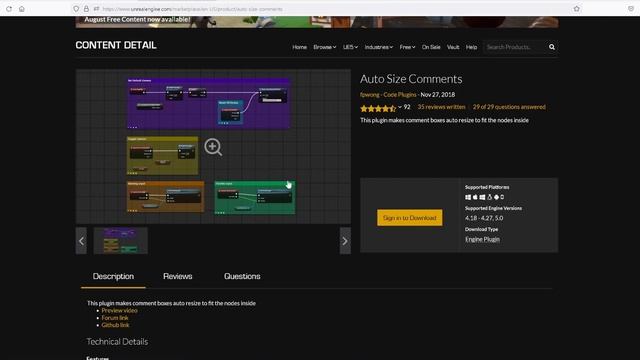The width and height of the screenshot is (640, 360).
Task: Click the August Free Content banner
Action: click(x=317, y=22)
